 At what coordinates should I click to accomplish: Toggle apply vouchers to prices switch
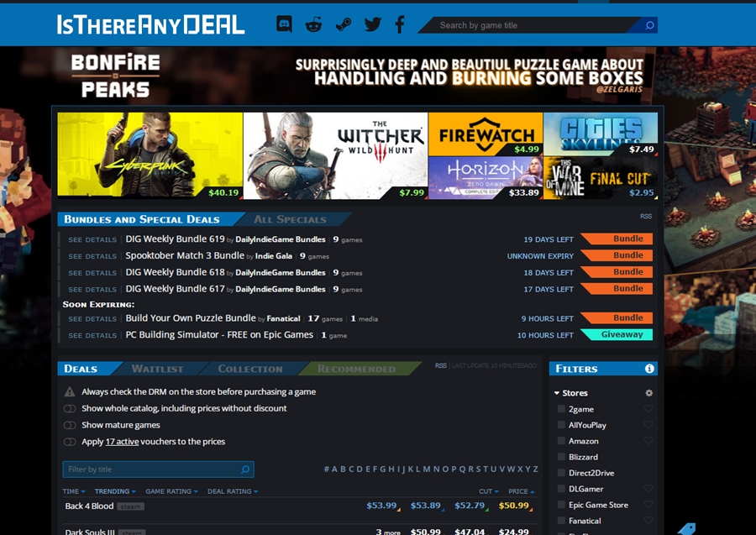click(70, 442)
